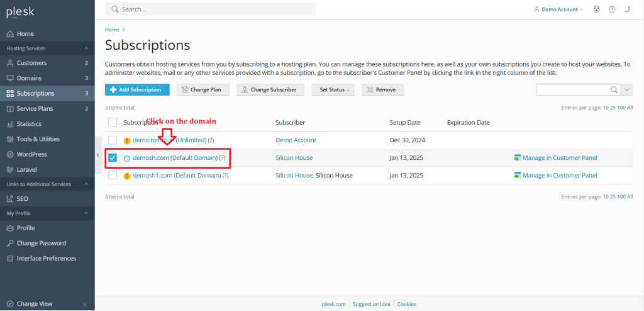Click the globe icon in header

pyautogui.click(x=597, y=9)
